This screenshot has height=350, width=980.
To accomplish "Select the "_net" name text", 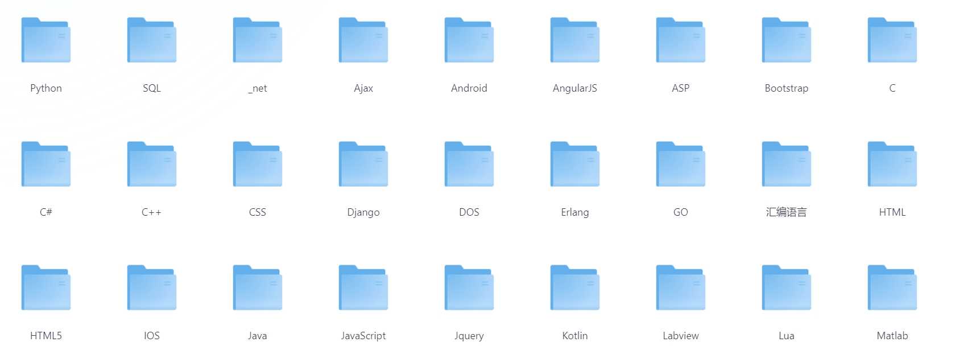I will tap(258, 88).
